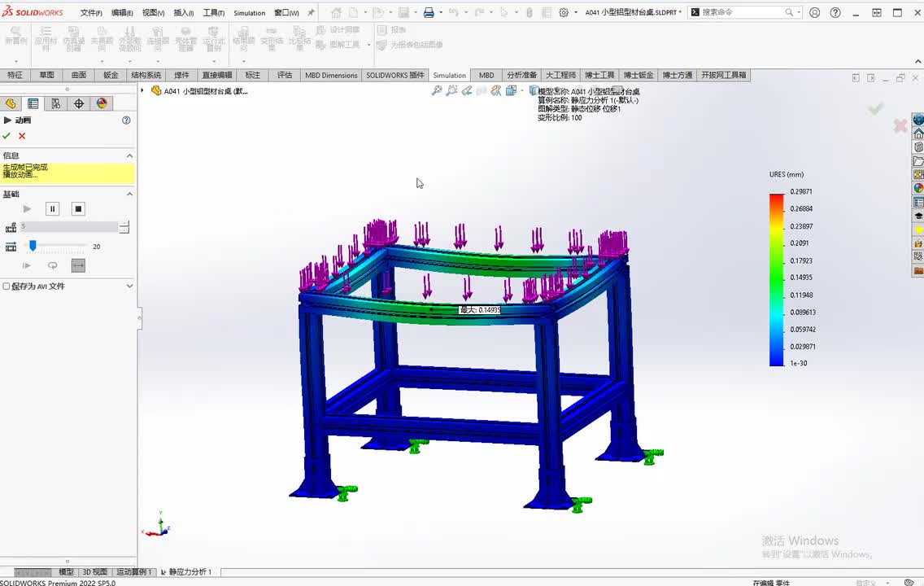The width and height of the screenshot is (924, 586).
Task: Open the user login account icon
Action: pyautogui.click(x=814, y=12)
